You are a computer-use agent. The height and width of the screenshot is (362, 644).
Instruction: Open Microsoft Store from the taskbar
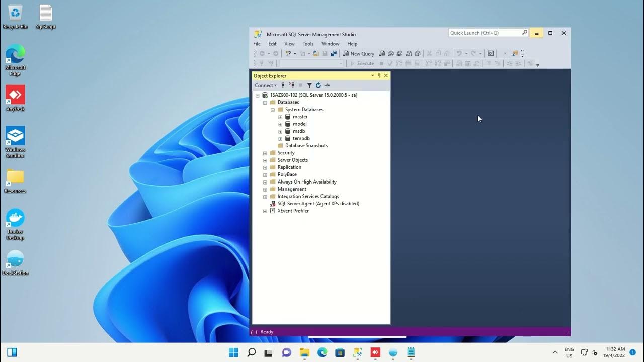[340, 352]
